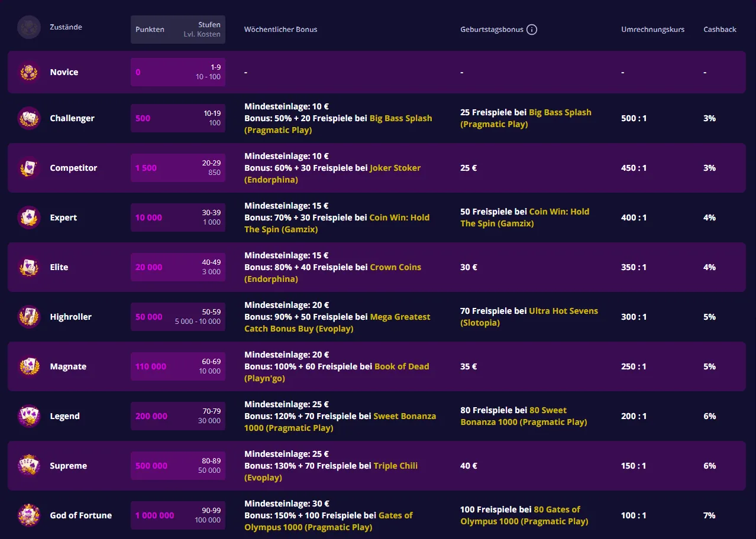756x539 pixels.
Task: Open Big Bass Splash birthday bonus link
Action: (x=526, y=118)
